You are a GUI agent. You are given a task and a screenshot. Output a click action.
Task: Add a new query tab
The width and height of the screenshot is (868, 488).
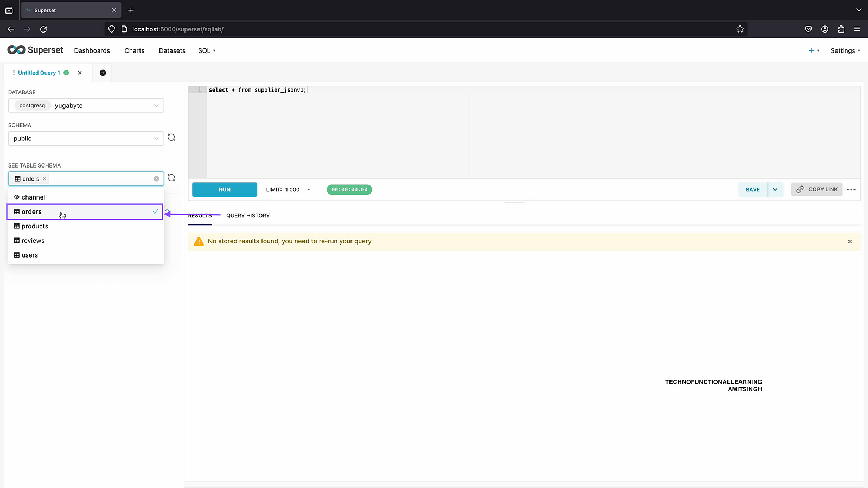click(103, 73)
